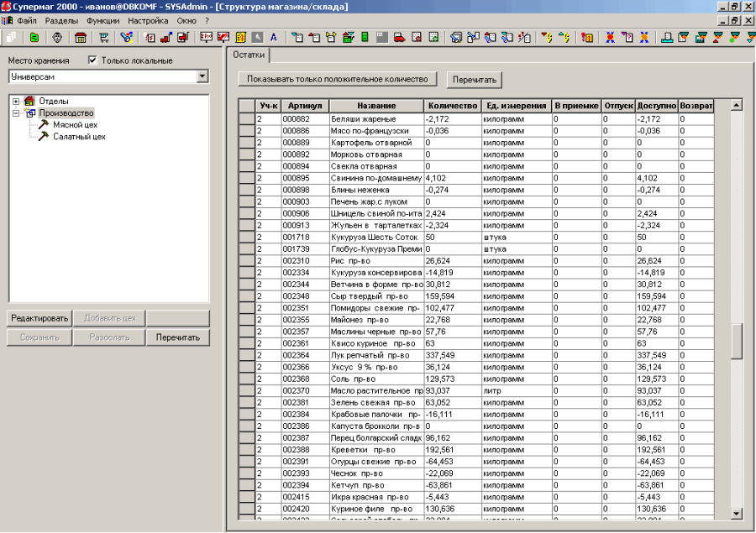Click the 'литр' unit cell

tap(517, 391)
